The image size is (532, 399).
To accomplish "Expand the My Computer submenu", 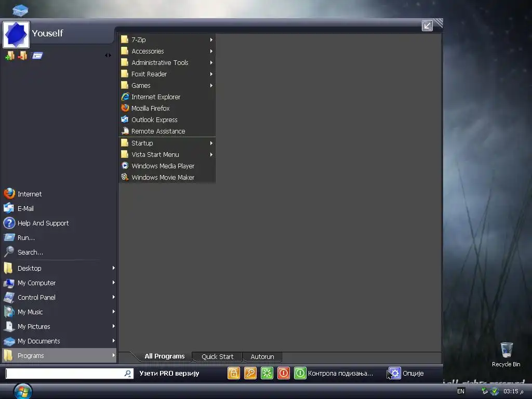I will (59, 283).
